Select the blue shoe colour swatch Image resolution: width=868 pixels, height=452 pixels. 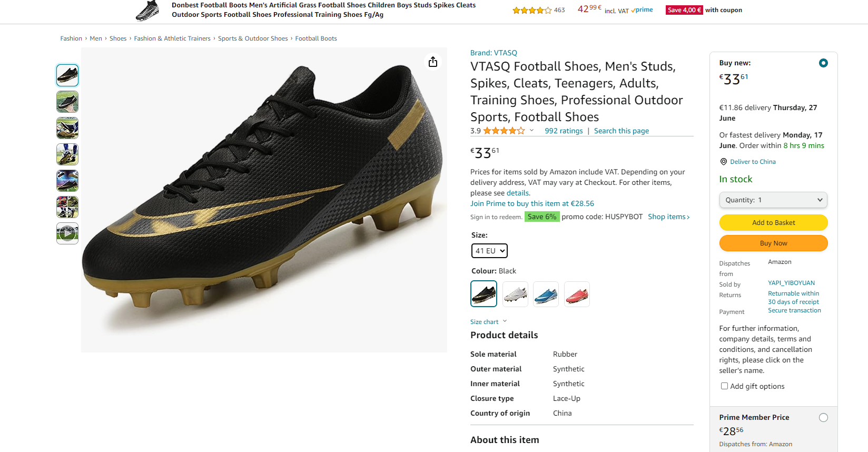click(x=546, y=294)
